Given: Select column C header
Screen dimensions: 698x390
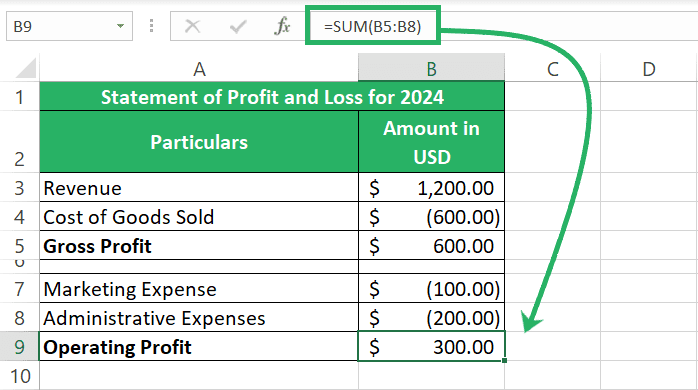Looking at the screenshot, I should click(x=552, y=69).
